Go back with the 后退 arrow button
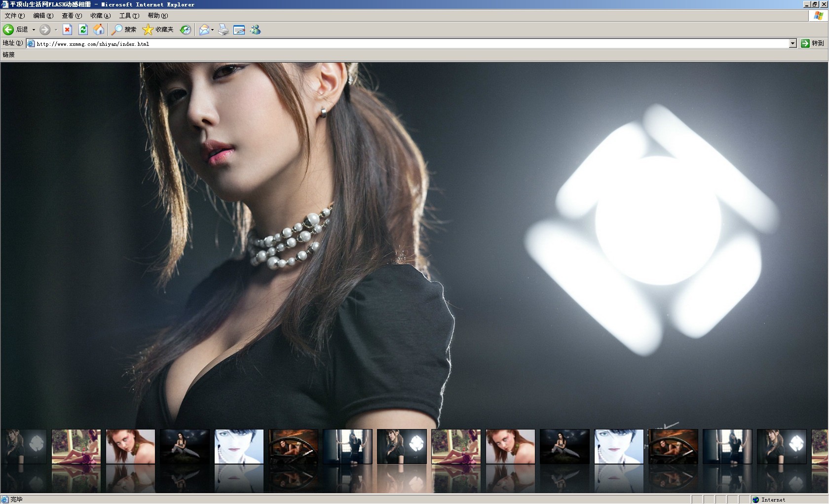 point(15,30)
